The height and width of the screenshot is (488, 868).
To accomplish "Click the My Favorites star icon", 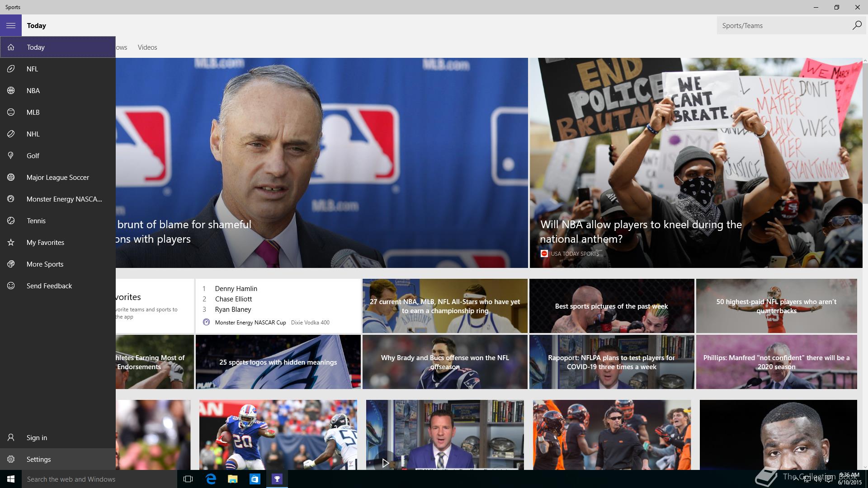I will click(11, 242).
